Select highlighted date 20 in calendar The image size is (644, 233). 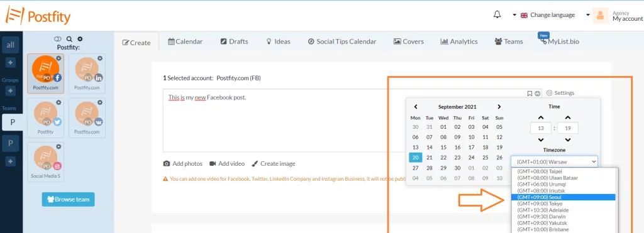click(x=416, y=158)
